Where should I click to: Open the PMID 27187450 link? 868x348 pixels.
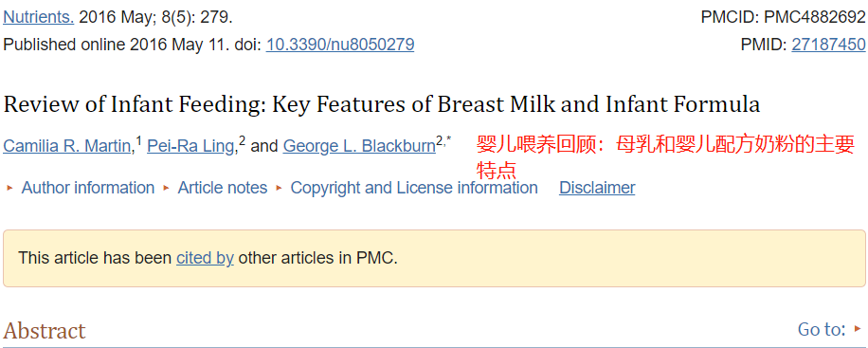[x=829, y=45]
